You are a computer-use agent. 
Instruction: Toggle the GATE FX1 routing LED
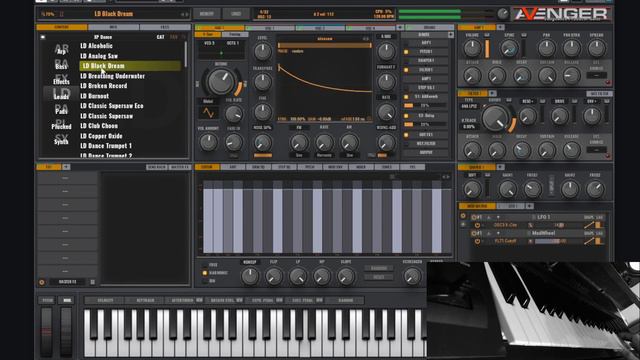click(406, 135)
